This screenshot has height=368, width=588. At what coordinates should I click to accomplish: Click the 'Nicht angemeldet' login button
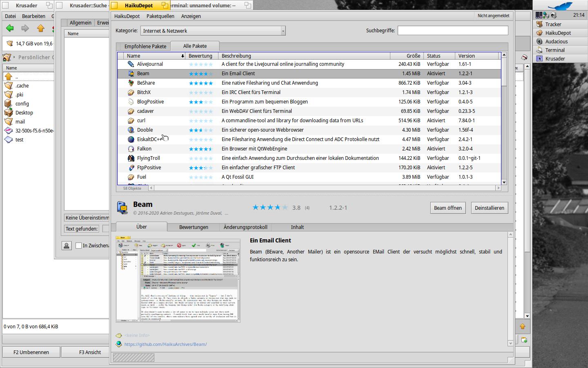pyautogui.click(x=494, y=16)
